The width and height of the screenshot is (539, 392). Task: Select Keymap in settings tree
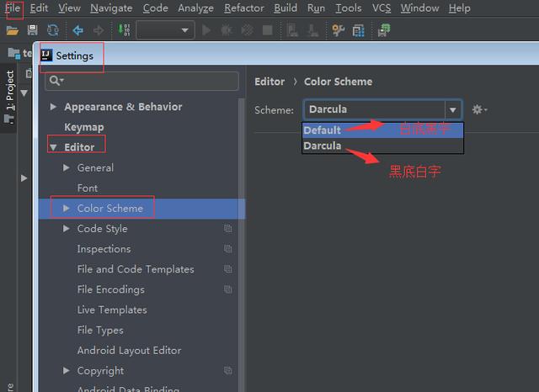(84, 127)
